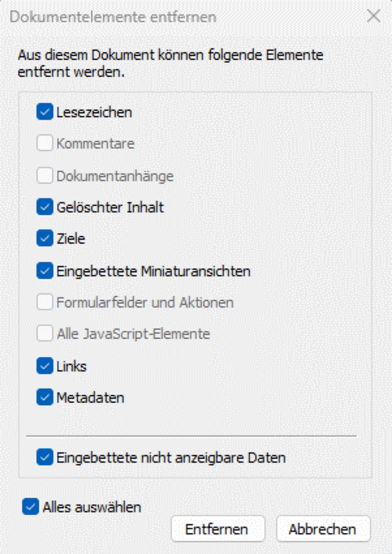Uncheck the Alles auswählen checkbox

click(30, 507)
